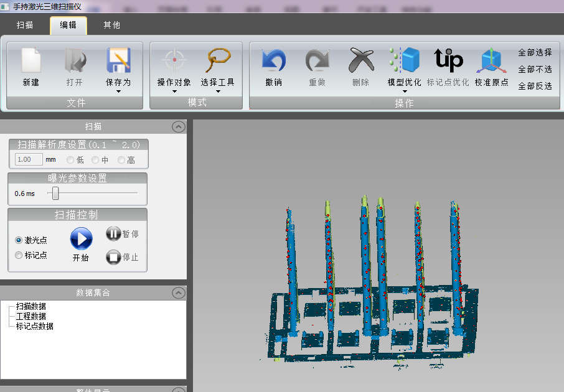564x392 pixels.
Task: Click the 标记点优化 tip icon
Action: point(448,61)
